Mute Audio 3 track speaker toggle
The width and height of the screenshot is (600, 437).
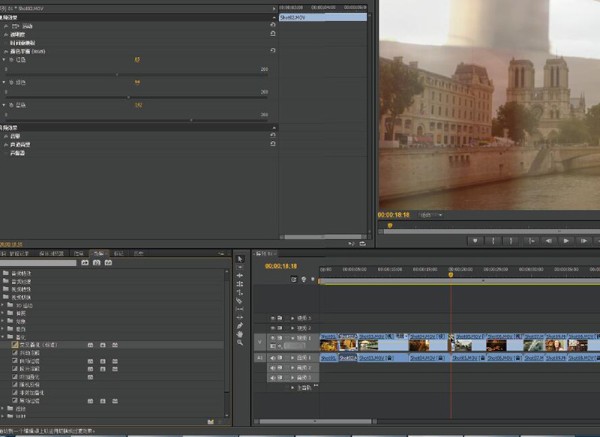[273, 378]
